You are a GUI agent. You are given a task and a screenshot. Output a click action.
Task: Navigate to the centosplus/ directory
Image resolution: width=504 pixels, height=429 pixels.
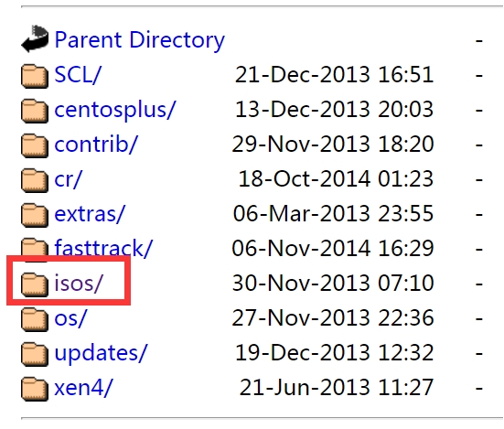[x=115, y=110]
